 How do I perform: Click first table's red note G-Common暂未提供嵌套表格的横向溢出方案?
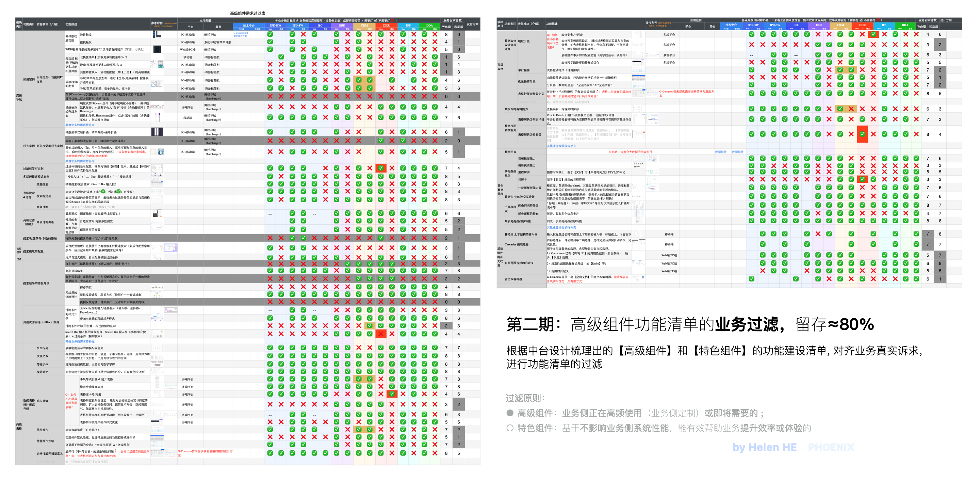coord(205,453)
